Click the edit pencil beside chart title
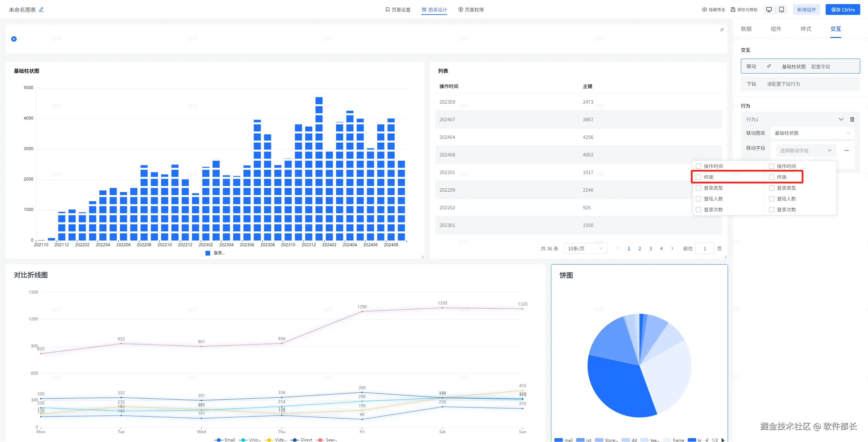This screenshot has height=442, width=868. click(x=41, y=9)
